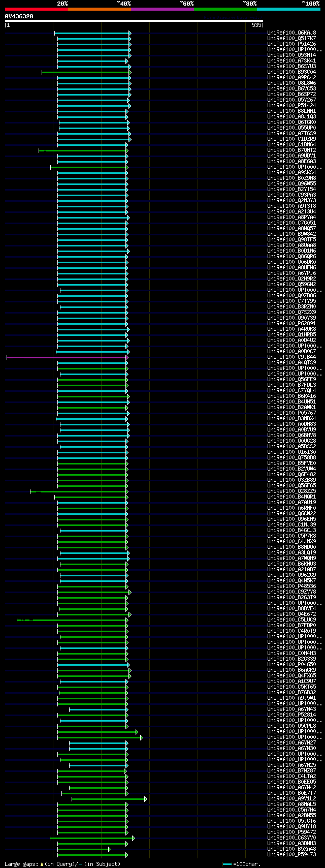The image size is (325, 868).
Task: Select the UniRef100_P59473 label
Action: click(x=291, y=855)
